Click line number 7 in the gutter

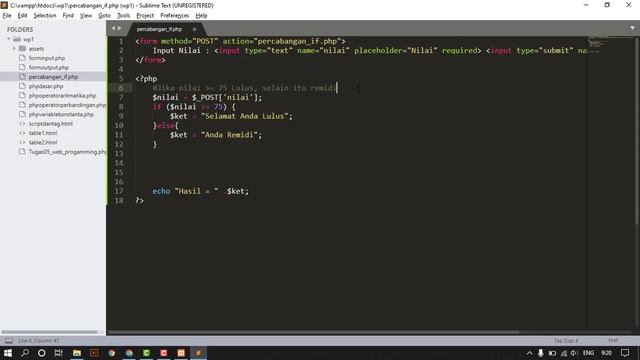point(121,97)
